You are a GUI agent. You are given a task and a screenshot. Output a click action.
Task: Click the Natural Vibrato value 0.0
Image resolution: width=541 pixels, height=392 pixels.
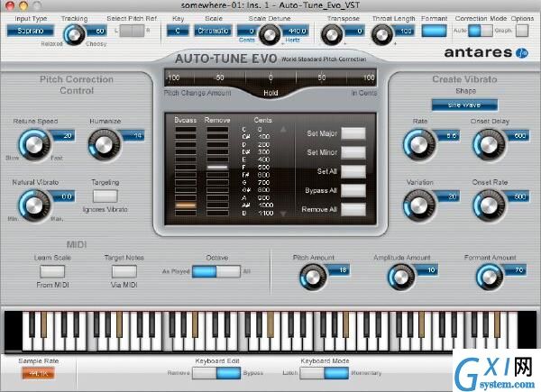pyautogui.click(x=63, y=196)
